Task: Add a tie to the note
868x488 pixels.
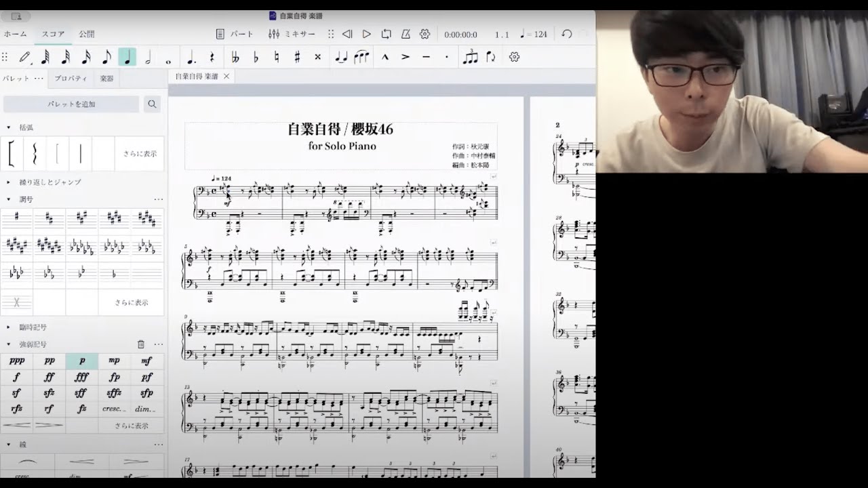Action: click(x=341, y=57)
